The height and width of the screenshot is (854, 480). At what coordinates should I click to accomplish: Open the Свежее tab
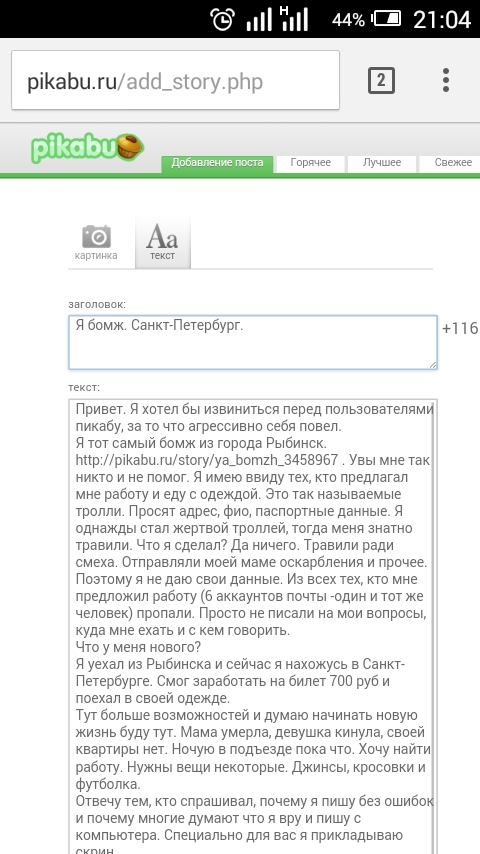[x=452, y=163]
